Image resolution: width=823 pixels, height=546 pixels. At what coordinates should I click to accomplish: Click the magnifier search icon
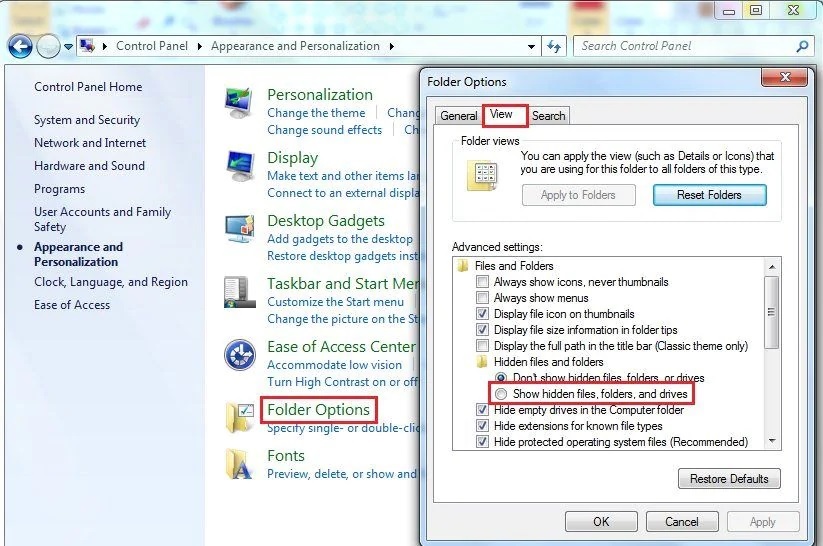click(802, 46)
